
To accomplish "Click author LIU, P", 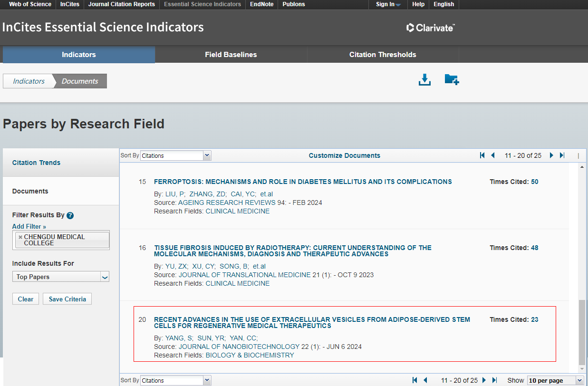I will pos(175,194).
